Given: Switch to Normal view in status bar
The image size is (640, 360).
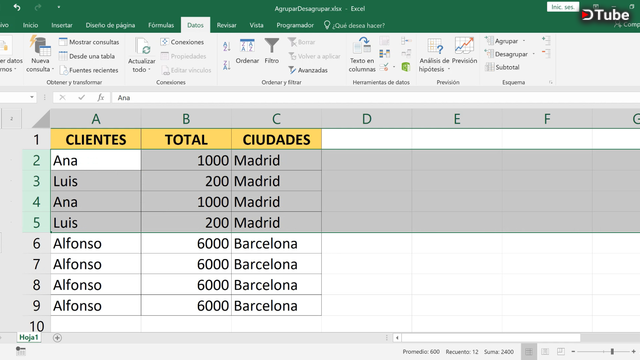Looking at the screenshot, I should [x=529, y=351].
